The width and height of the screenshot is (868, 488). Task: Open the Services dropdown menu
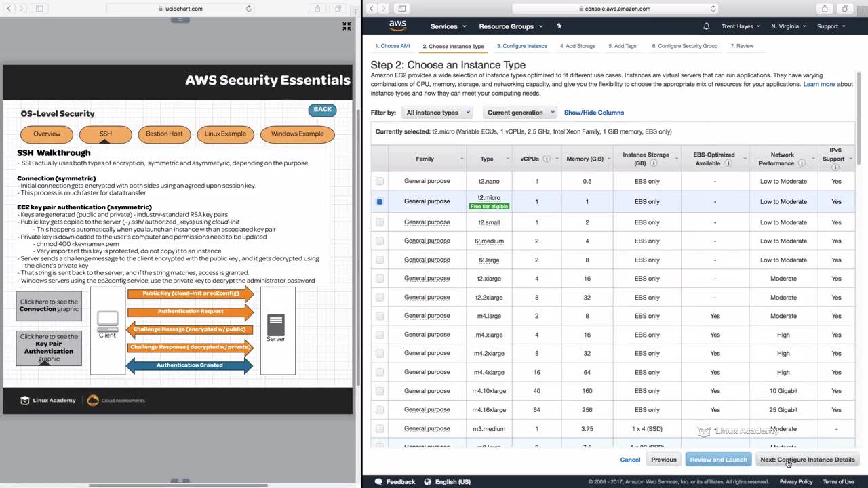click(448, 26)
